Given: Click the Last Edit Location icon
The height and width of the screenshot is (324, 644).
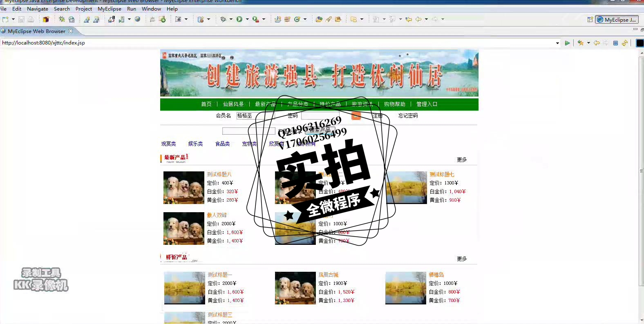Looking at the screenshot, I should 409,19.
